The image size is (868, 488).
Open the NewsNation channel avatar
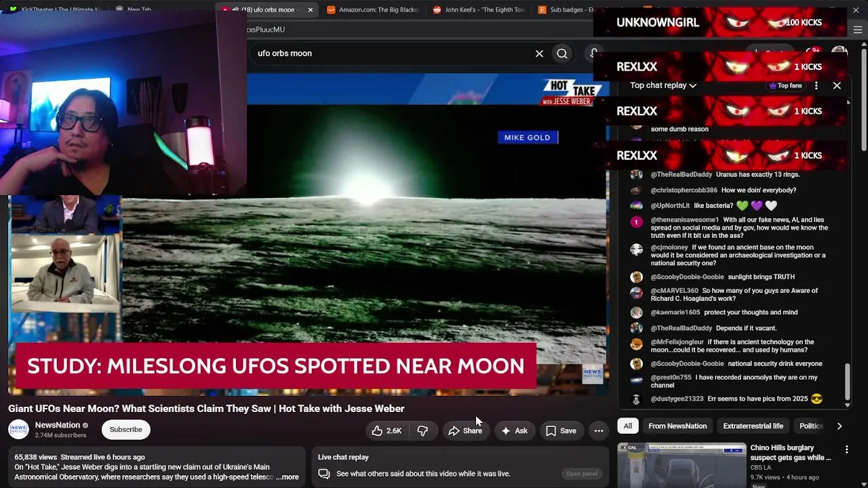pos(18,430)
